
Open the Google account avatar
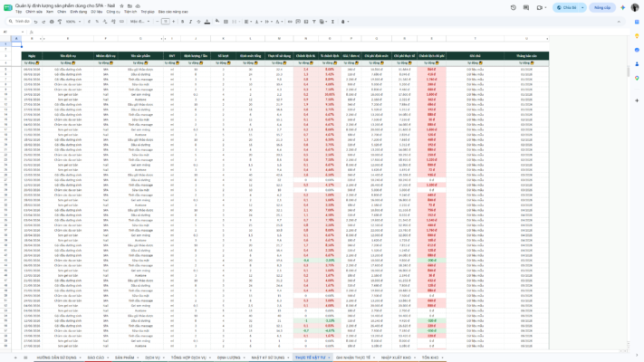(635, 7)
